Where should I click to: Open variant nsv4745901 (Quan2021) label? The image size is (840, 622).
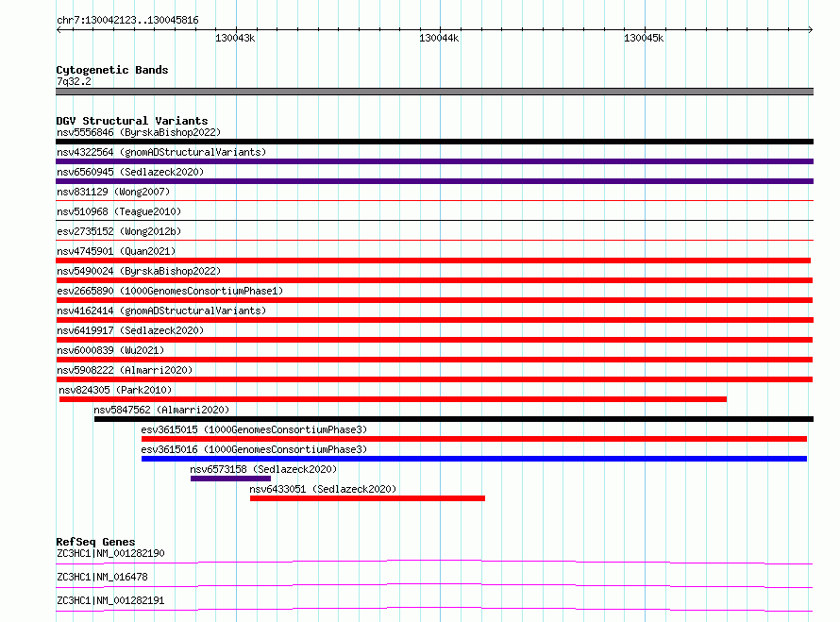tap(116, 251)
